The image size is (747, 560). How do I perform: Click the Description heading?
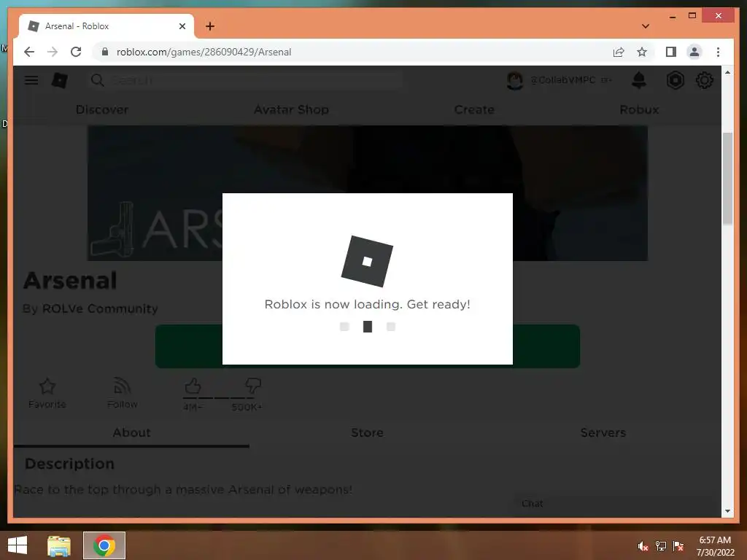pos(69,464)
